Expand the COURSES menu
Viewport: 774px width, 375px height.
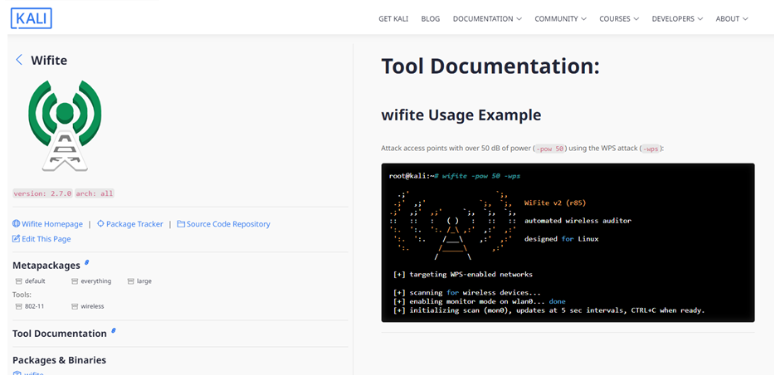pyautogui.click(x=619, y=19)
